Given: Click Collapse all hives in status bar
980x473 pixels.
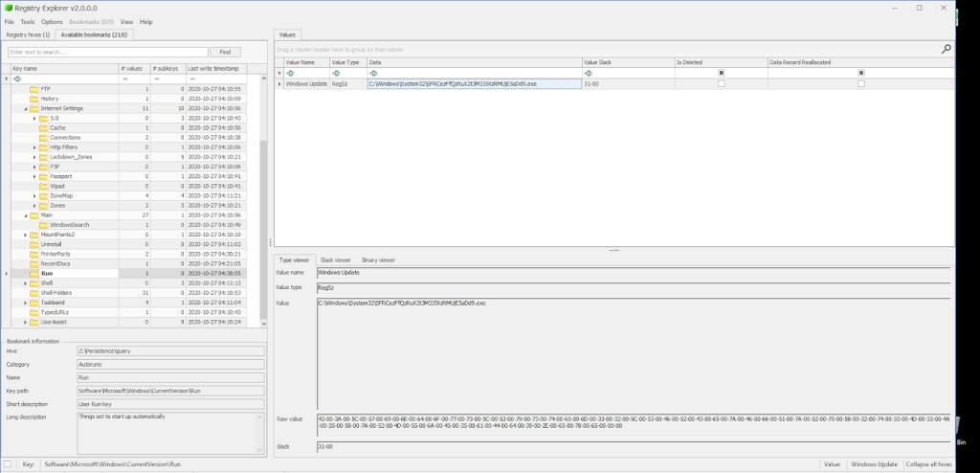Looking at the screenshot, I should (x=928, y=463).
